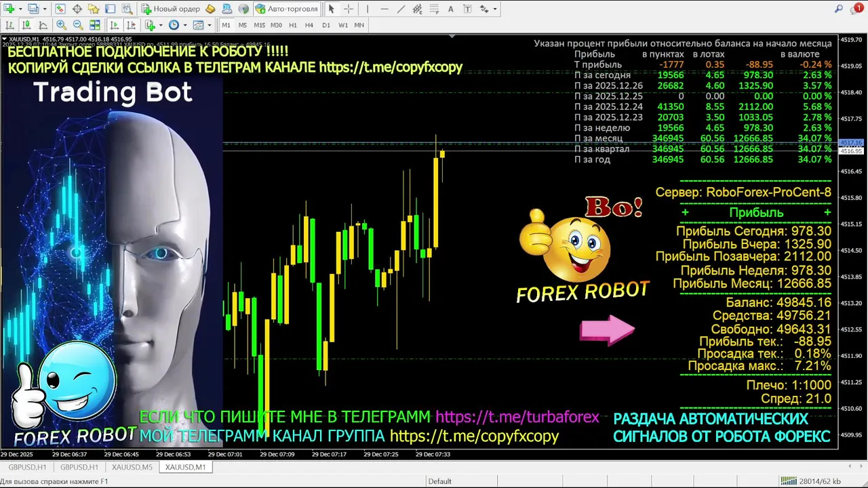
Task: Open the chart Templates icon
Action: (x=198, y=25)
